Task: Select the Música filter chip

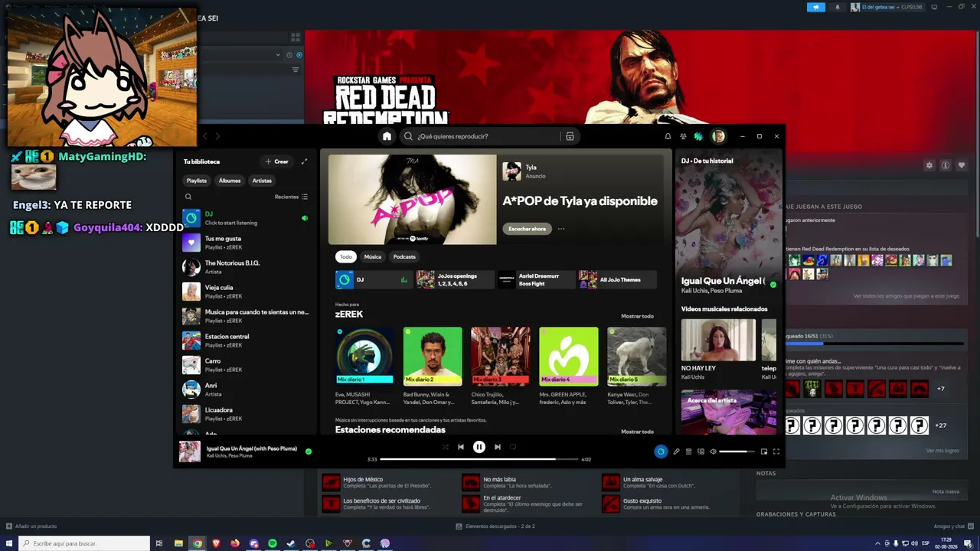Action: pyautogui.click(x=373, y=256)
